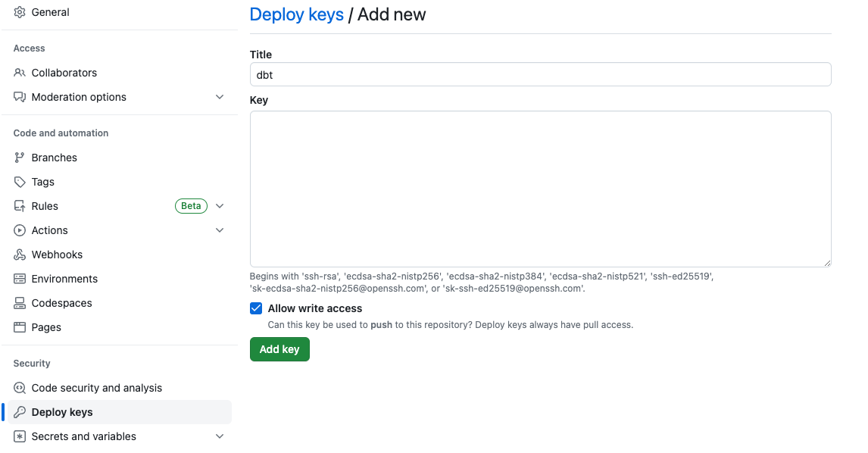The width and height of the screenshot is (868, 453).
Task: Click the Rules label in sidebar
Action: [45, 206]
